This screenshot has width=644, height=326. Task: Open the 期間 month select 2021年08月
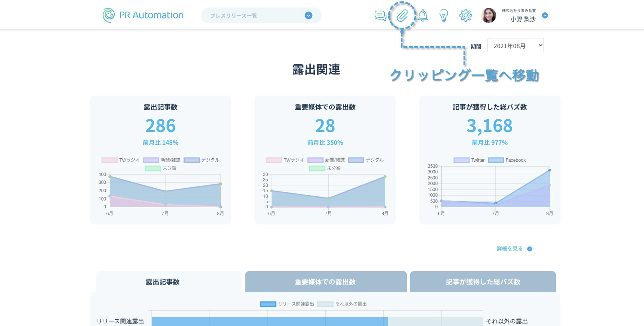coord(515,46)
